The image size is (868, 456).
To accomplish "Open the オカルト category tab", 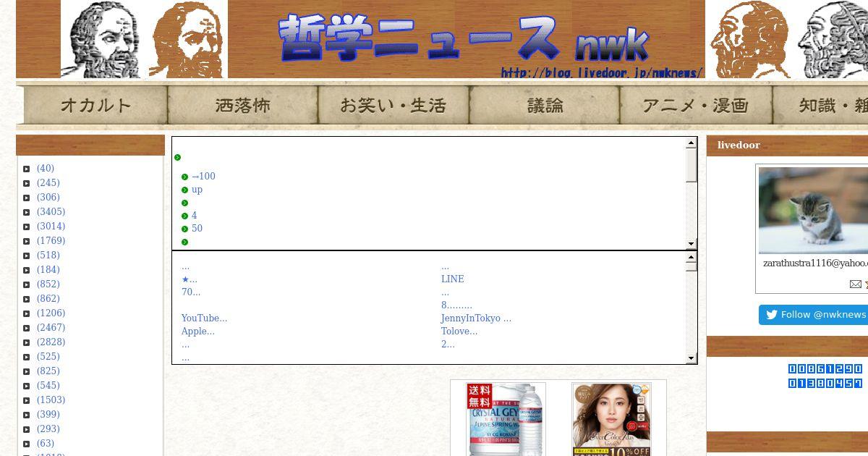I will point(95,106).
